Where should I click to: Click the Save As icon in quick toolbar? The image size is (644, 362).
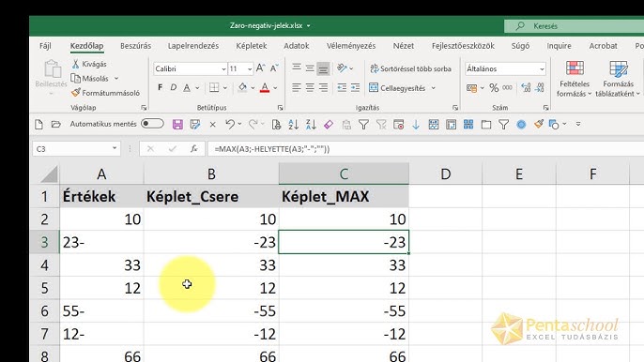[x=195, y=125]
